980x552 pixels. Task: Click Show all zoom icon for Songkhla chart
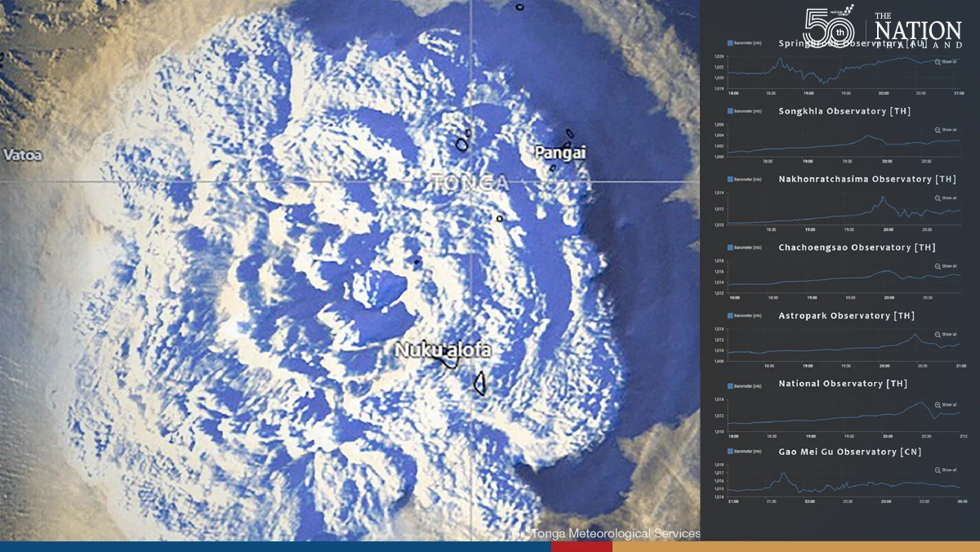[x=938, y=130]
